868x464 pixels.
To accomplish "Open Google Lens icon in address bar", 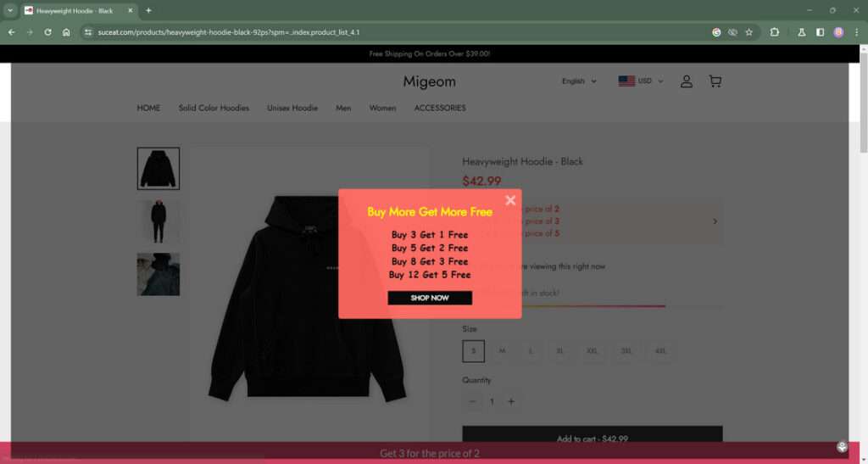I will click(716, 32).
